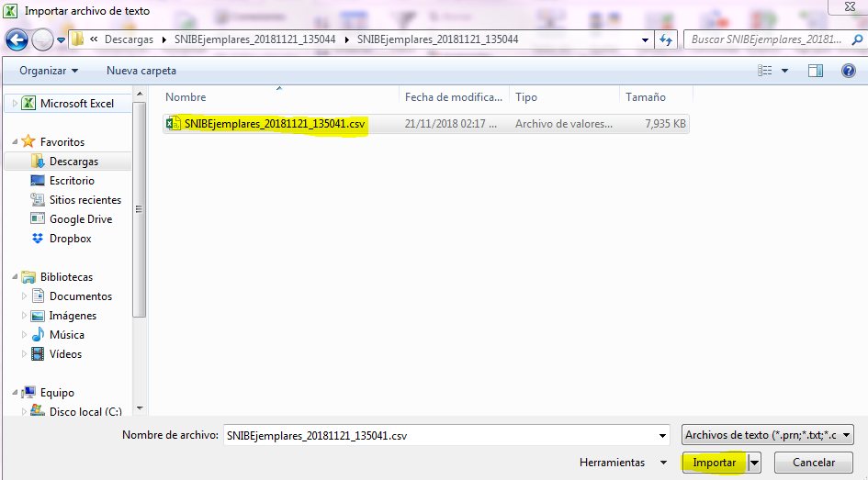
Task: Open Google Drive from Favorites
Action: [x=80, y=219]
